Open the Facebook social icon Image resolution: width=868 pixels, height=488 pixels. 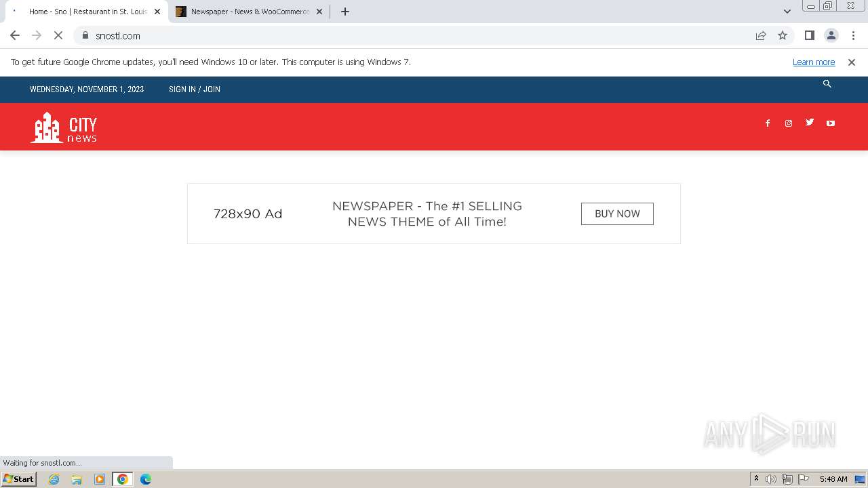click(x=768, y=123)
